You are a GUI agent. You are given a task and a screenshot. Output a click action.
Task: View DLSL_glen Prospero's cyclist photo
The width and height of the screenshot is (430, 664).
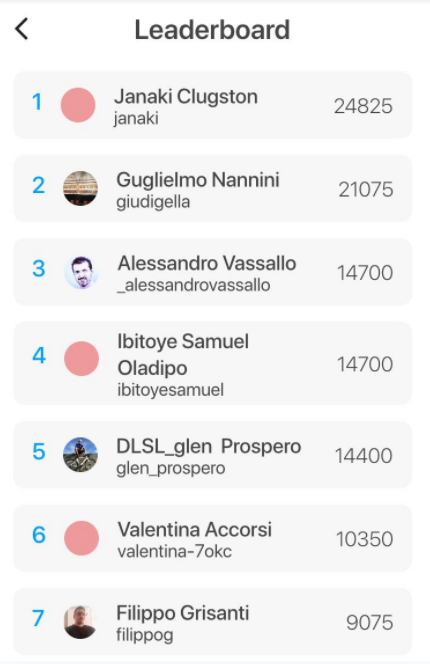coord(80,454)
